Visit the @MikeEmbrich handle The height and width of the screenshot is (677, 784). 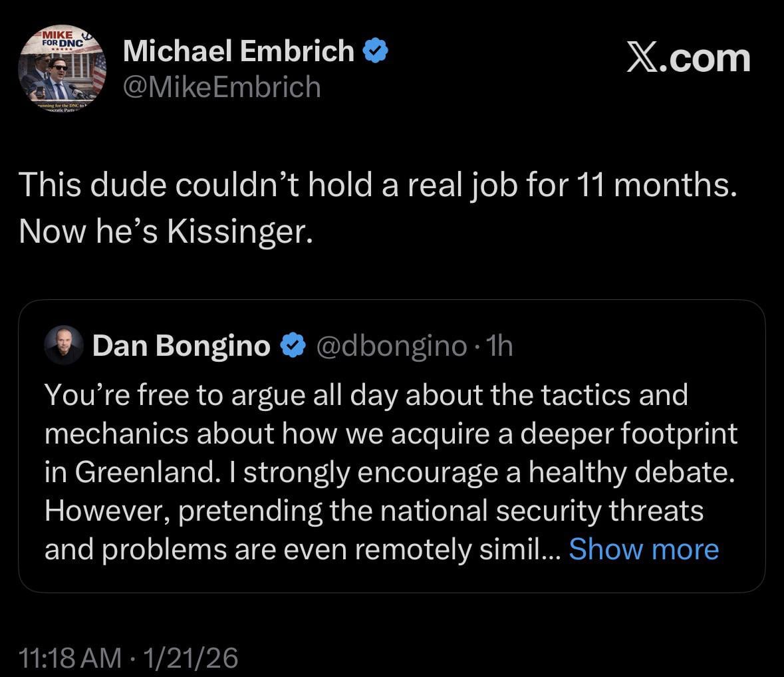pyautogui.click(x=221, y=87)
